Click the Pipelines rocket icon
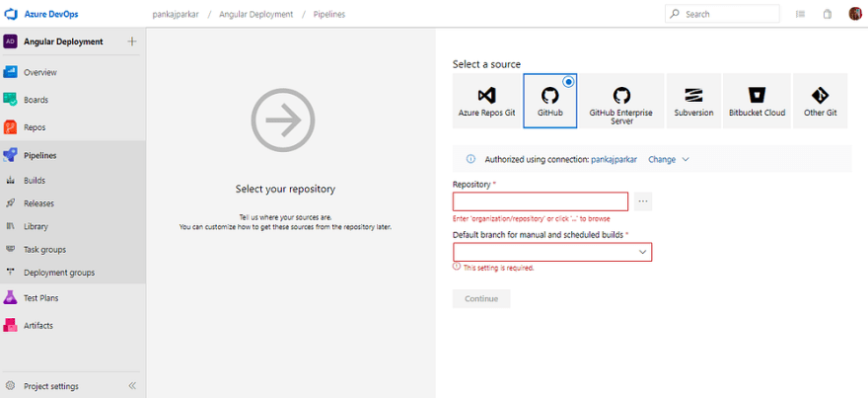 [10, 155]
